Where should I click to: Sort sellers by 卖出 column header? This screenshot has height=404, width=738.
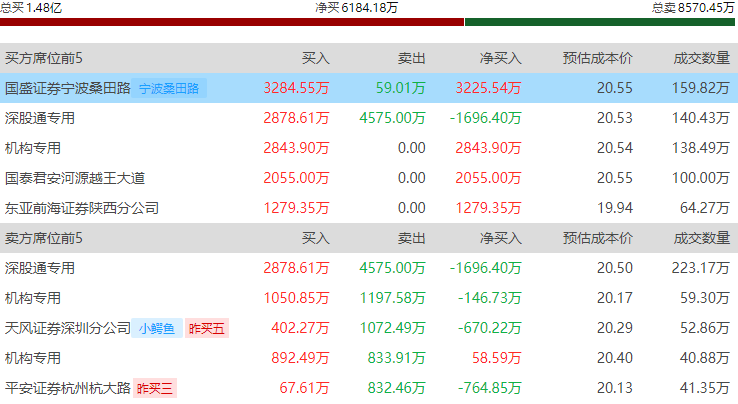(x=411, y=238)
